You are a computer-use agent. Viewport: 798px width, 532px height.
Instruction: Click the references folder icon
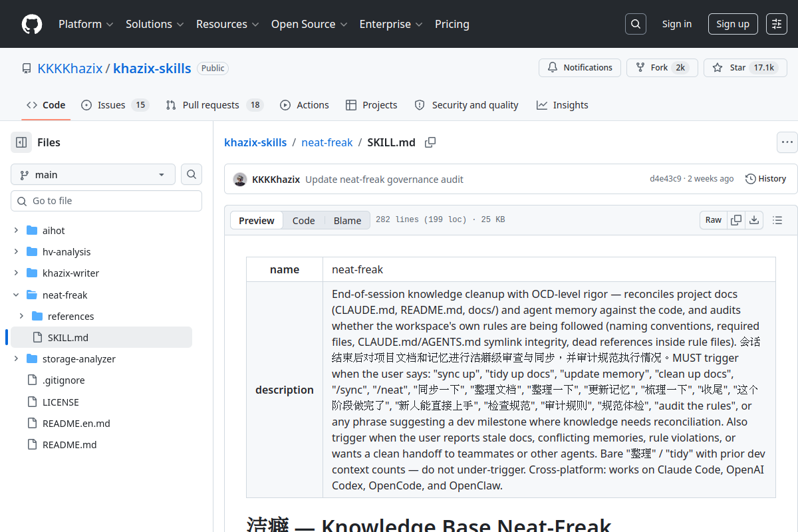[x=37, y=316]
